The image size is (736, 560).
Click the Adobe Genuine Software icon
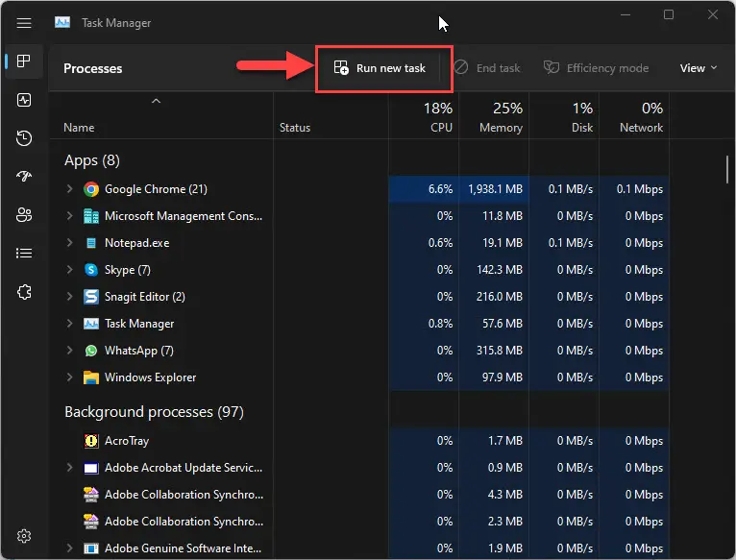91,548
